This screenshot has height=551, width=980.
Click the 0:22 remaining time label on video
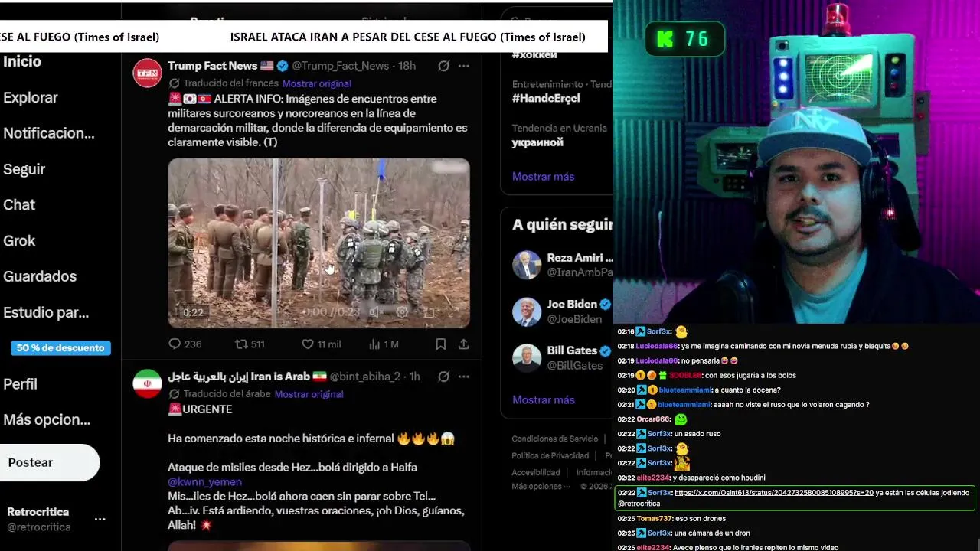pyautogui.click(x=193, y=312)
